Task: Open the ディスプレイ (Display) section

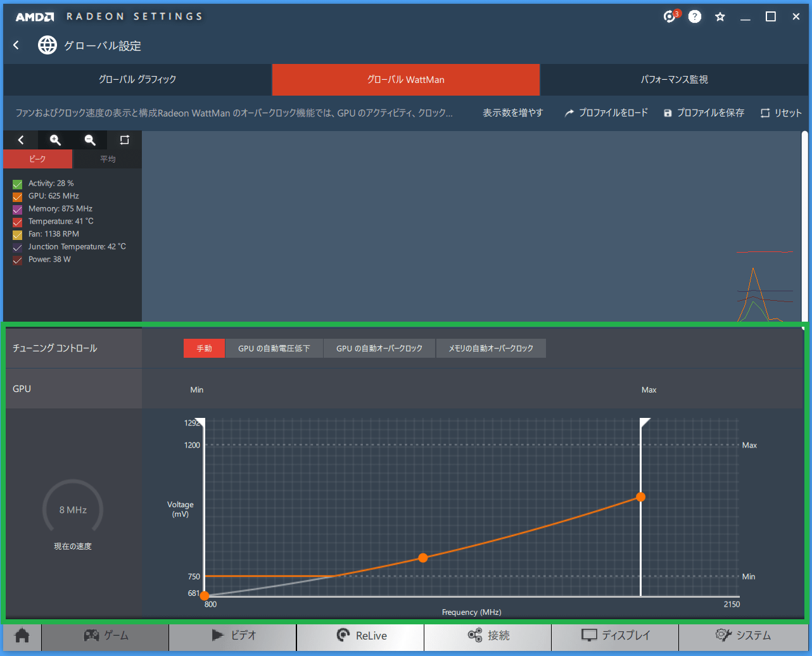Action: [x=615, y=636]
